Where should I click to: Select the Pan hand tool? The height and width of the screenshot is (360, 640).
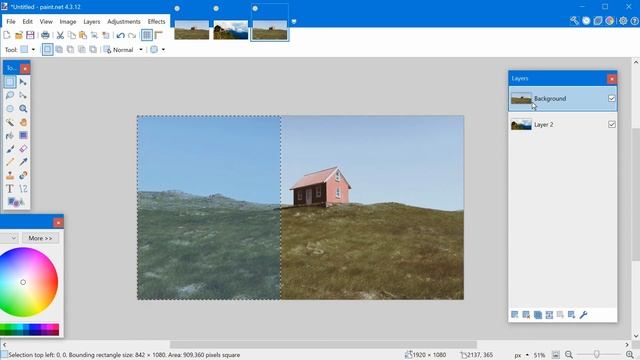[x=23, y=122]
